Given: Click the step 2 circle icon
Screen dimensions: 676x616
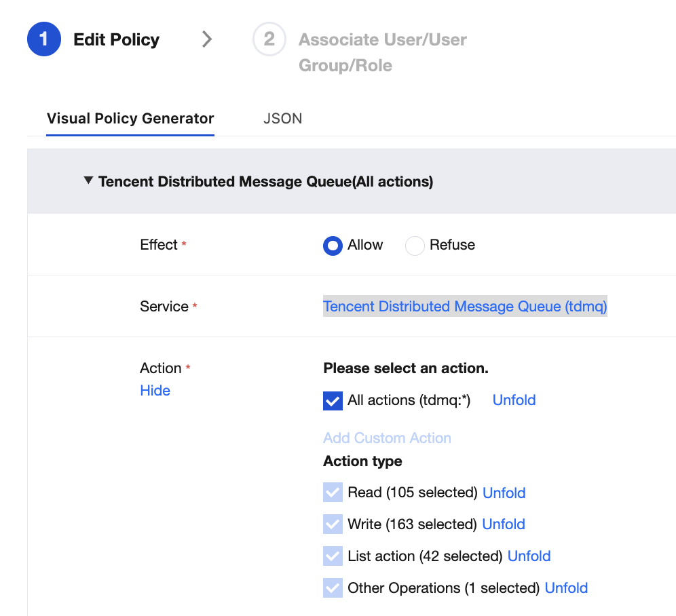Looking at the screenshot, I should point(269,39).
